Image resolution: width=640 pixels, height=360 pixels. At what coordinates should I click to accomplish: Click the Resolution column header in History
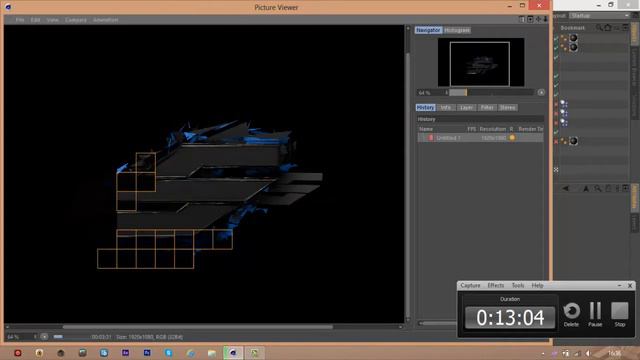[x=493, y=129]
